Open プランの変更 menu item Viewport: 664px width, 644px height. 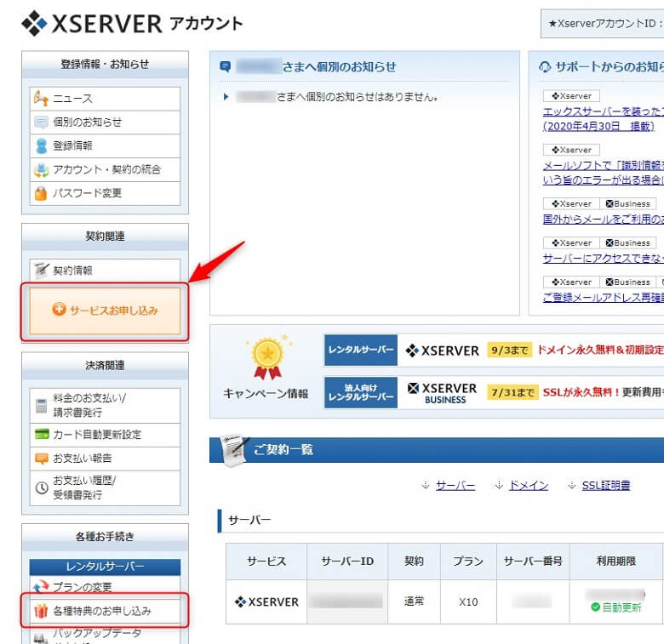coord(105,587)
